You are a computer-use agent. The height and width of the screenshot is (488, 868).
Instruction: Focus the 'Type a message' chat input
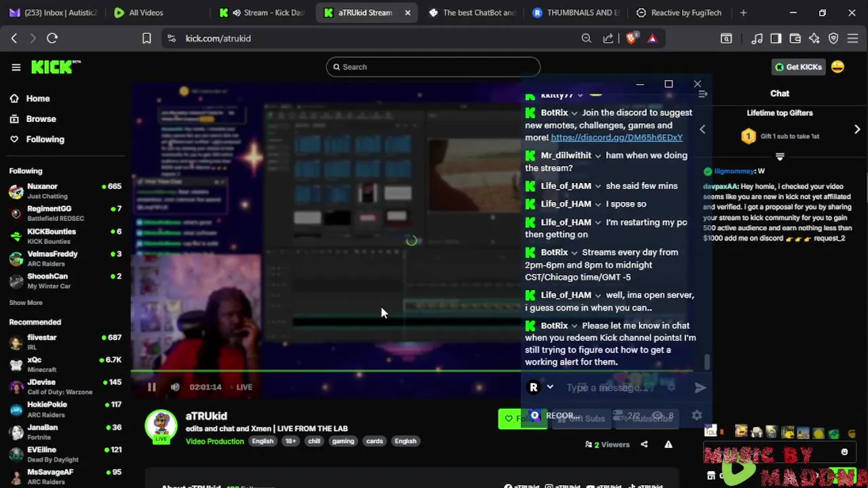click(x=608, y=388)
